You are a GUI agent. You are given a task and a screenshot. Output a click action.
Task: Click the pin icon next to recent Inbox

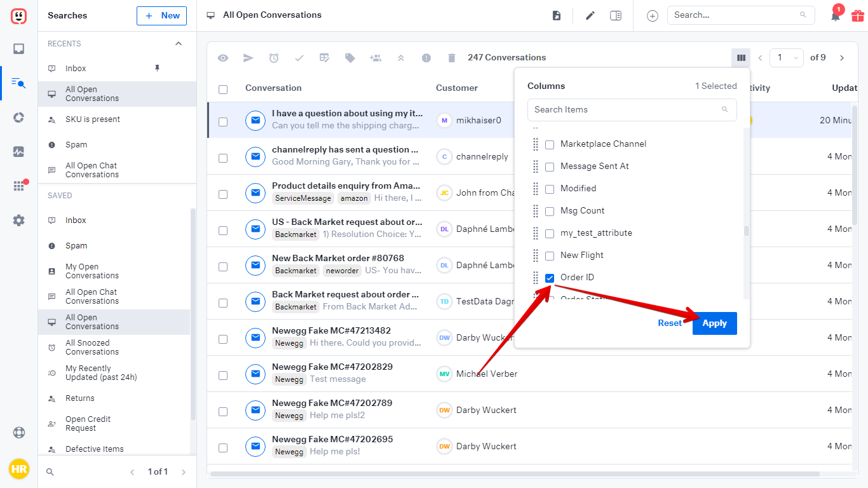pyautogui.click(x=158, y=68)
